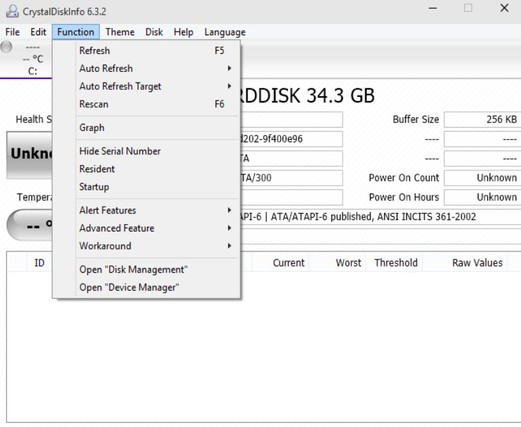This screenshot has width=521, height=427.
Task: Toggle the Resident option
Action: [147, 169]
